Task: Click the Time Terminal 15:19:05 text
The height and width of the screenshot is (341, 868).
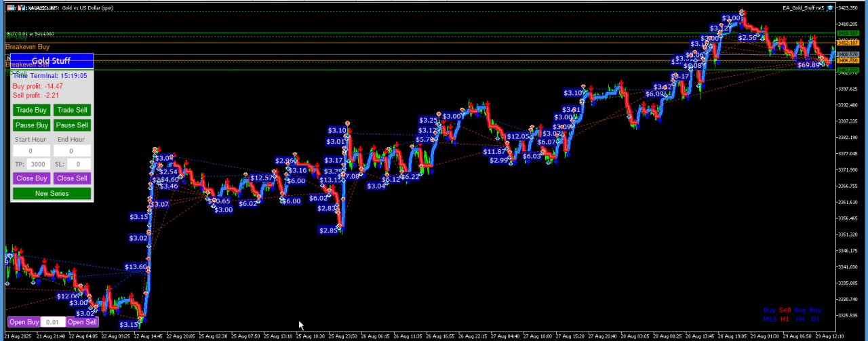Action: [x=50, y=76]
